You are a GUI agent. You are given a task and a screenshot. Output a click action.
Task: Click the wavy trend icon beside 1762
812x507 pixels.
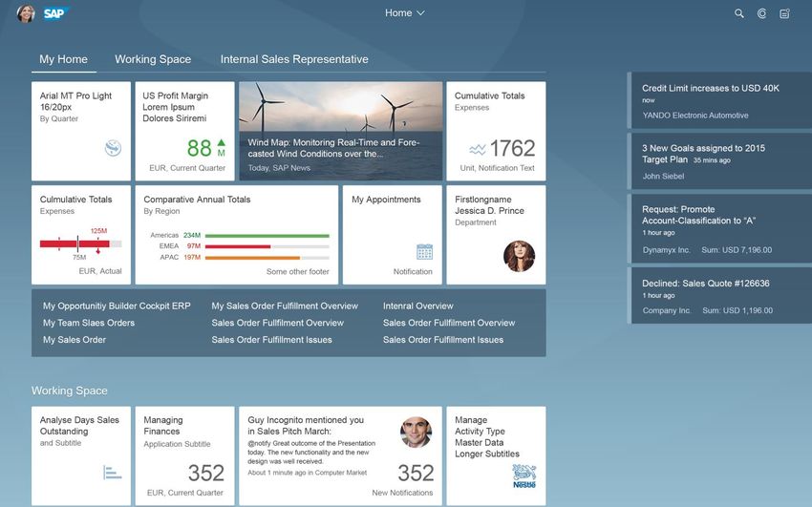click(x=478, y=150)
